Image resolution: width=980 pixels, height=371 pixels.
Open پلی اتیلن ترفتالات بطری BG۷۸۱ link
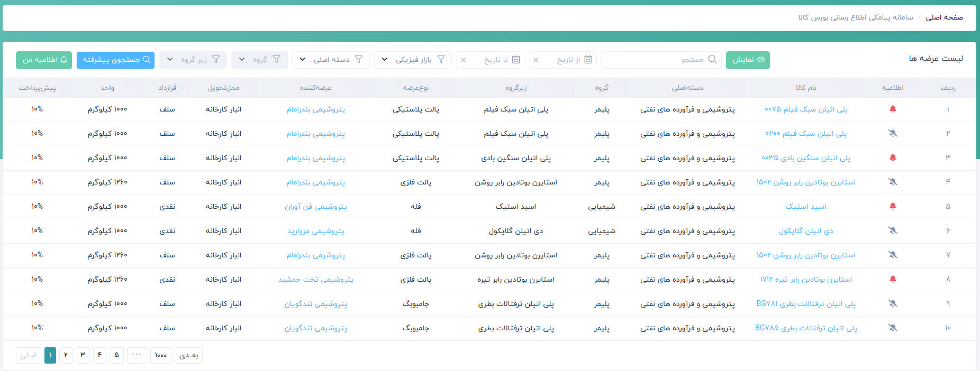point(806,304)
